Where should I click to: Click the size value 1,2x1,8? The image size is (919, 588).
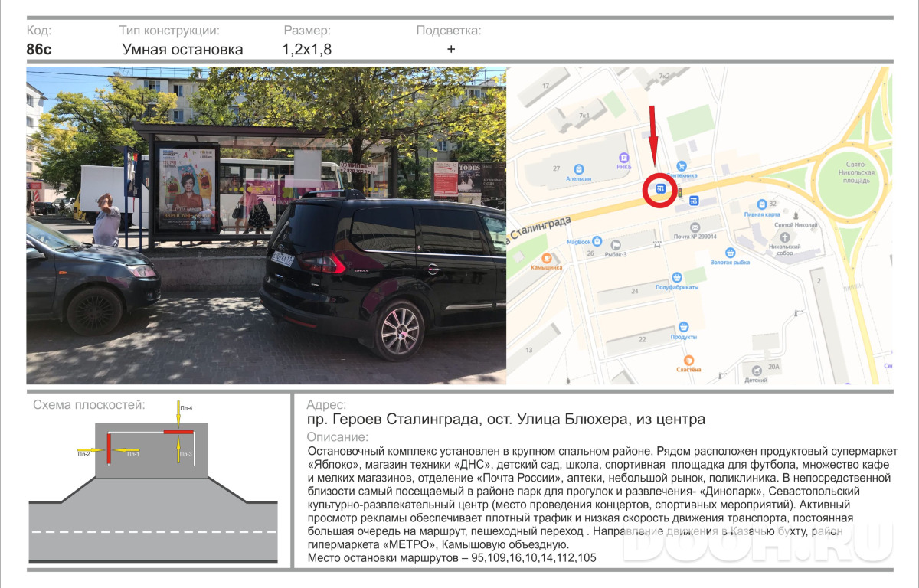point(307,50)
